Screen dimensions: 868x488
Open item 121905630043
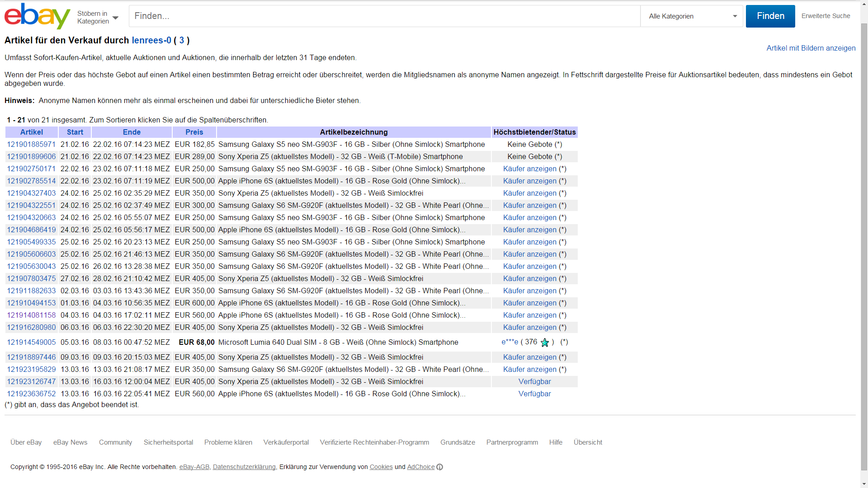[x=31, y=266]
